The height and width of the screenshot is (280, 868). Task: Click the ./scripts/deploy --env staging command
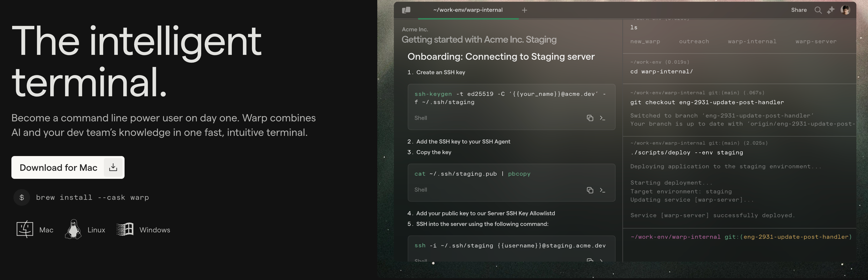[x=686, y=152]
